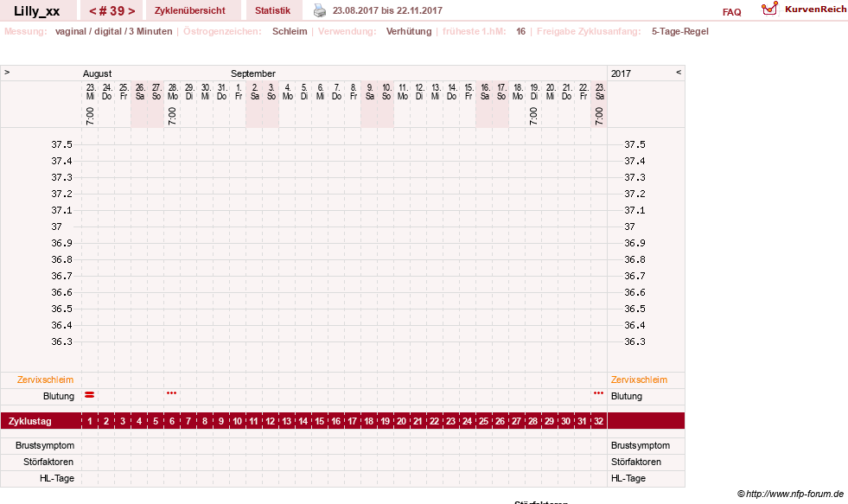Select cycle day 1 in Zyklustag row

coord(90,421)
